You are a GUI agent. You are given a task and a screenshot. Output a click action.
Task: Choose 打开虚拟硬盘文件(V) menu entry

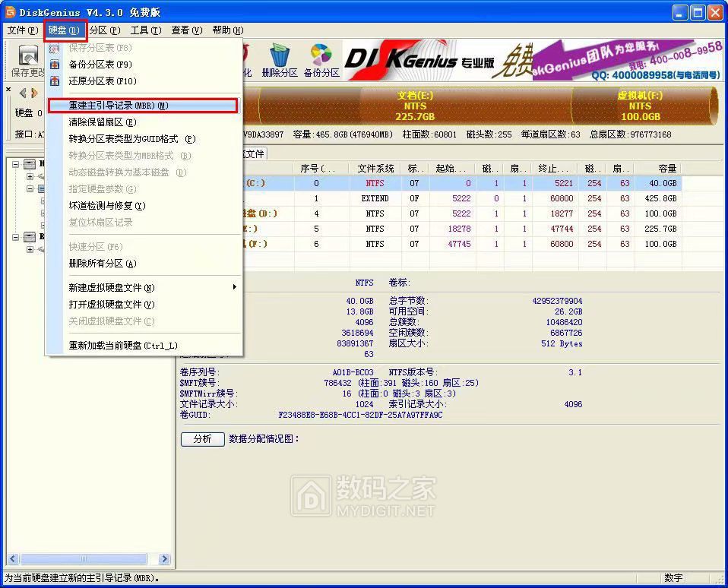(144, 305)
